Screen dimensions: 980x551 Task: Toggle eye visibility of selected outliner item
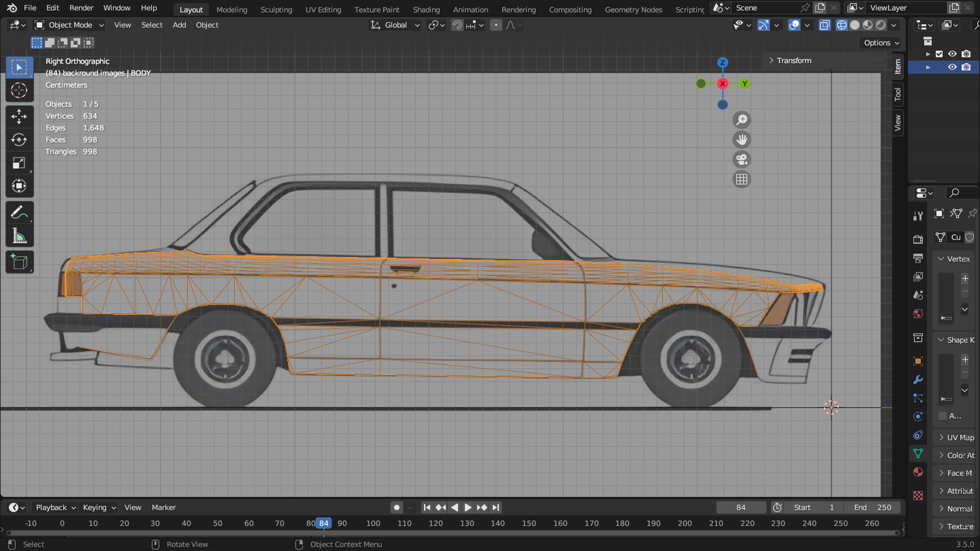point(952,67)
